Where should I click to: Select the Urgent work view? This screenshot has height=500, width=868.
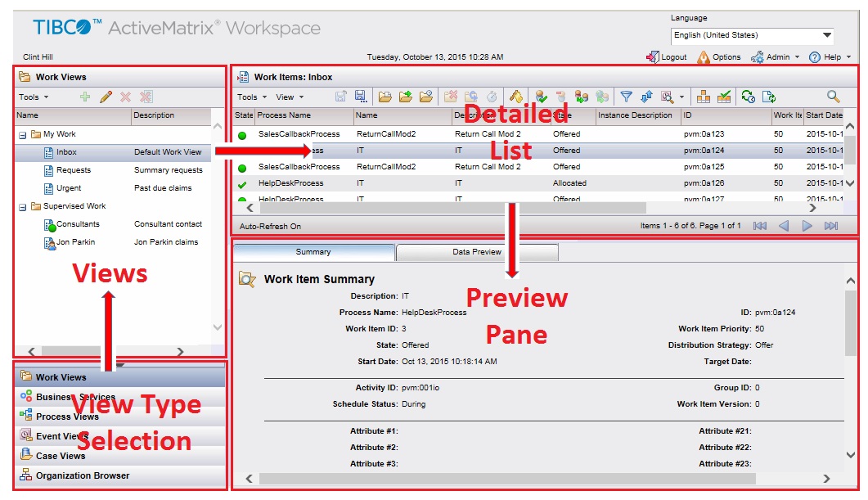pos(113,188)
